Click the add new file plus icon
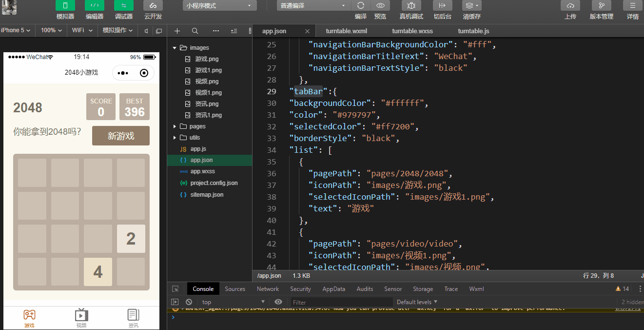This screenshot has height=330, width=644. (x=177, y=31)
